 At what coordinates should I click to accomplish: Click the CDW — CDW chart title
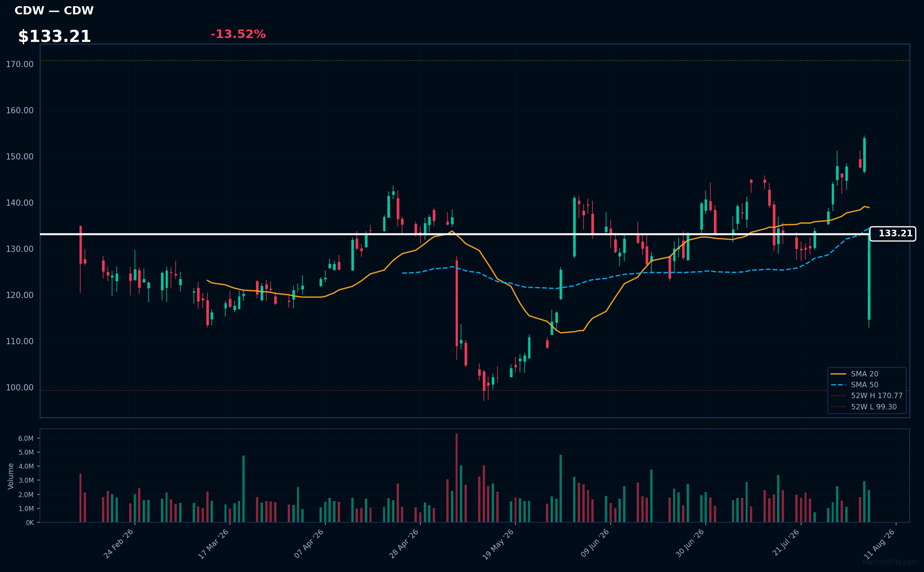54,10
